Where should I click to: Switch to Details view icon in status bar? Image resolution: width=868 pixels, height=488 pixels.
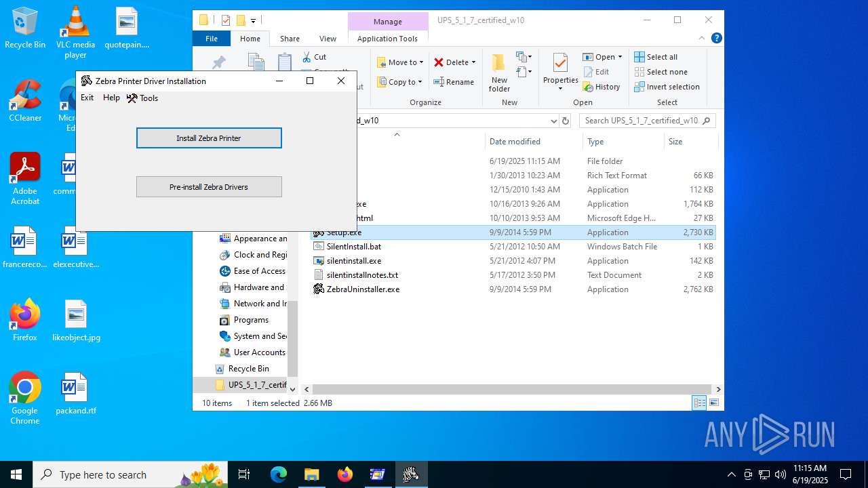699,403
